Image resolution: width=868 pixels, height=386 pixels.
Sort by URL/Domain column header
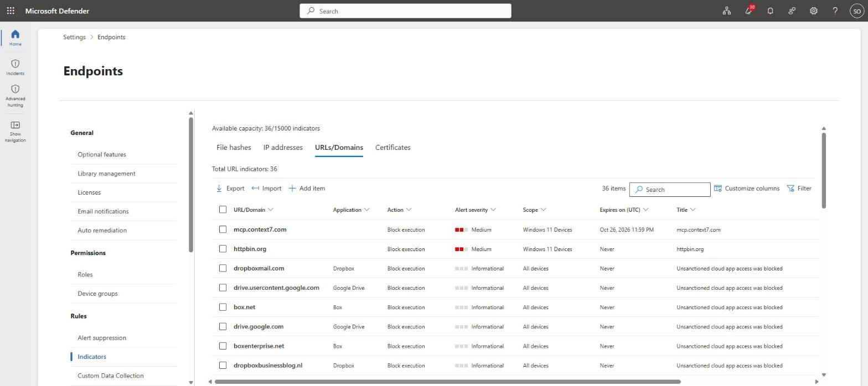tap(254, 210)
